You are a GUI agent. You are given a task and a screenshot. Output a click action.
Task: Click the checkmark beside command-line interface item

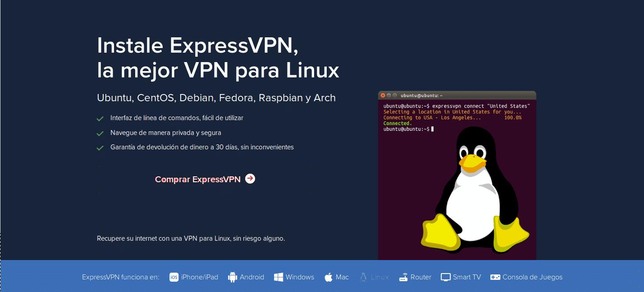coord(100,118)
